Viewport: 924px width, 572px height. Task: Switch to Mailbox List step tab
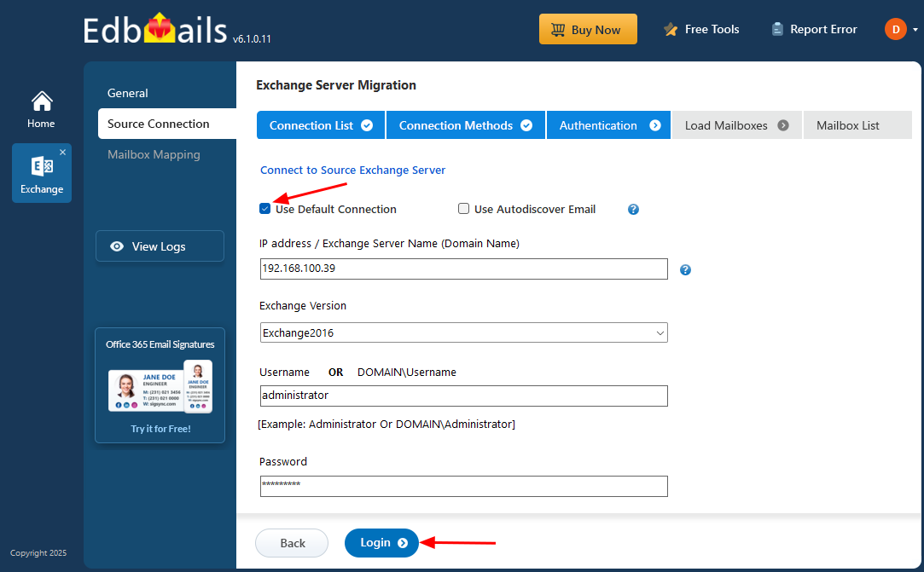click(x=857, y=125)
